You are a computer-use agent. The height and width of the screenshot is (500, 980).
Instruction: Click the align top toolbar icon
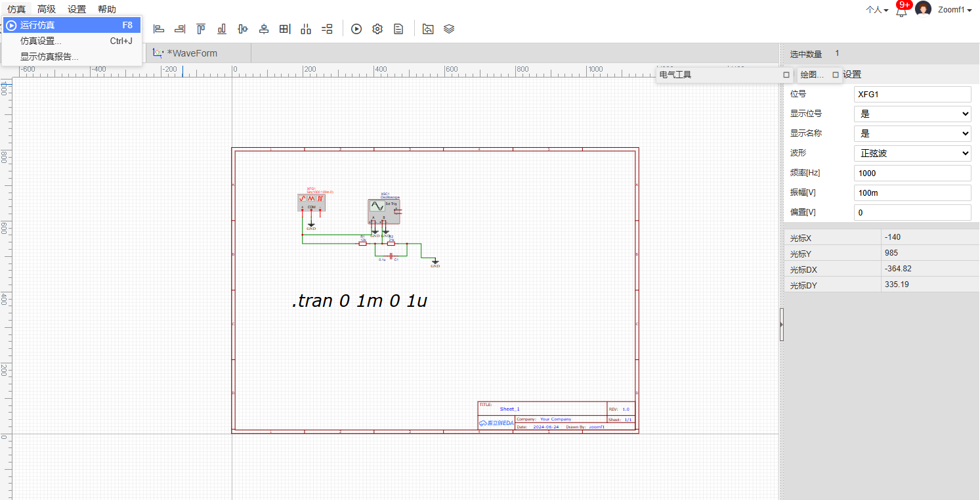pyautogui.click(x=201, y=29)
